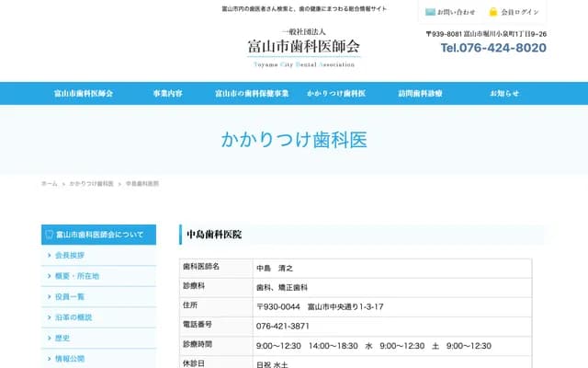This screenshot has height=368, width=588.
Task: Click the chevron next to 役員一覧
Action: point(49,296)
